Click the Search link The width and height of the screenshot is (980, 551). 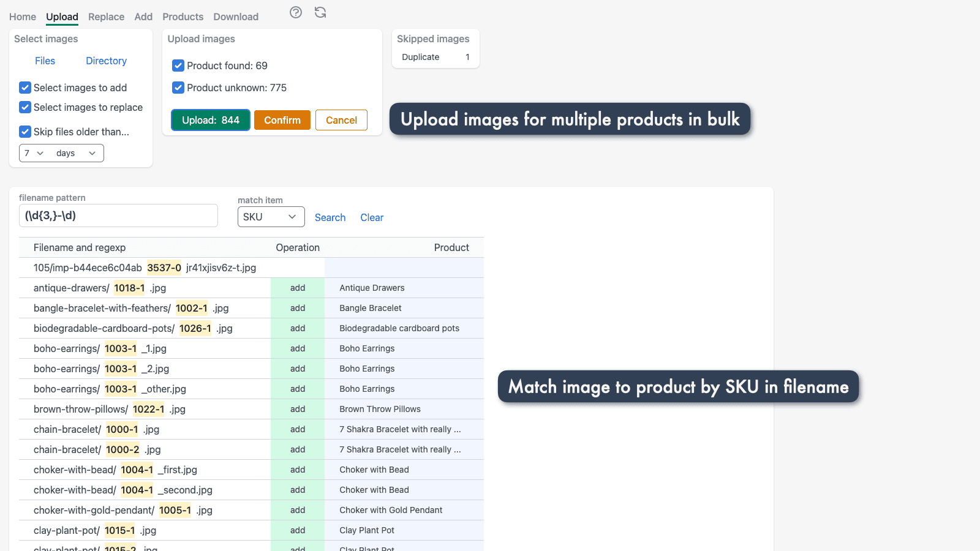[330, 217]
